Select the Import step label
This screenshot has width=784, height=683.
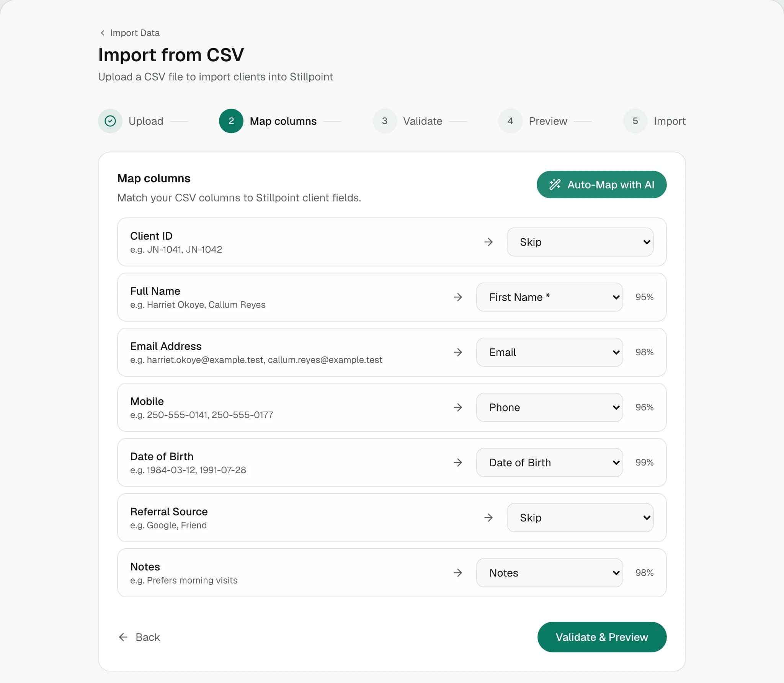(670, 121)
